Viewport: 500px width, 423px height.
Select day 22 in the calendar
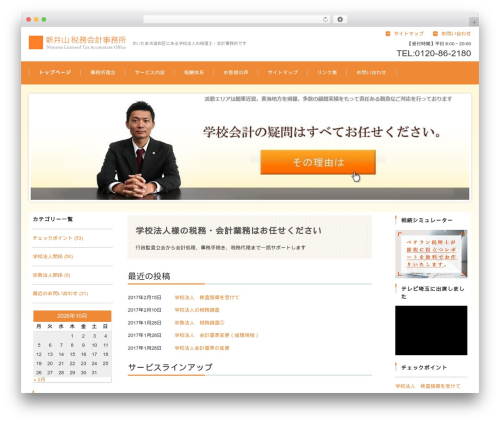coord(72,363)
